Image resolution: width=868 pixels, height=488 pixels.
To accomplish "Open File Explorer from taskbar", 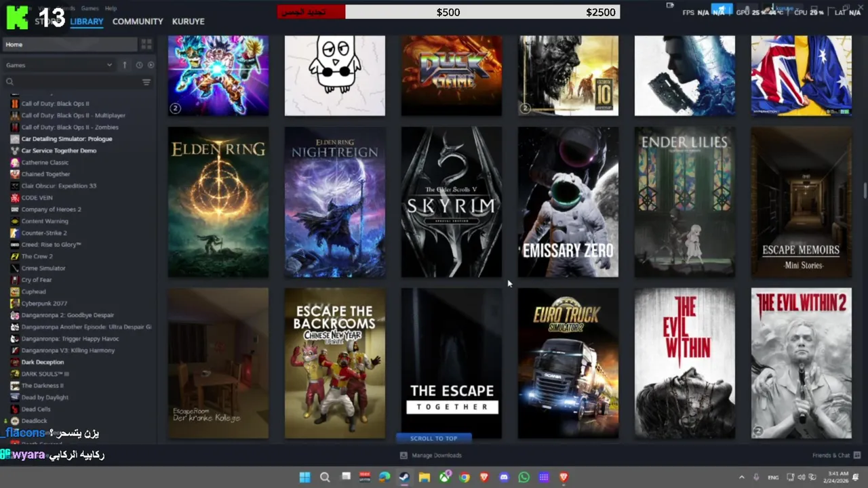I will click(x=425, y=477).
